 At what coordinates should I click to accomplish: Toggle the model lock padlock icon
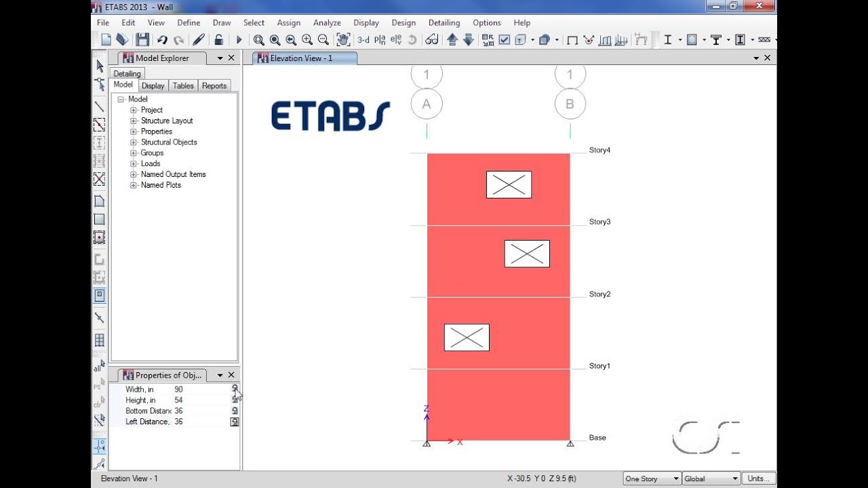[x=218, y=40]
